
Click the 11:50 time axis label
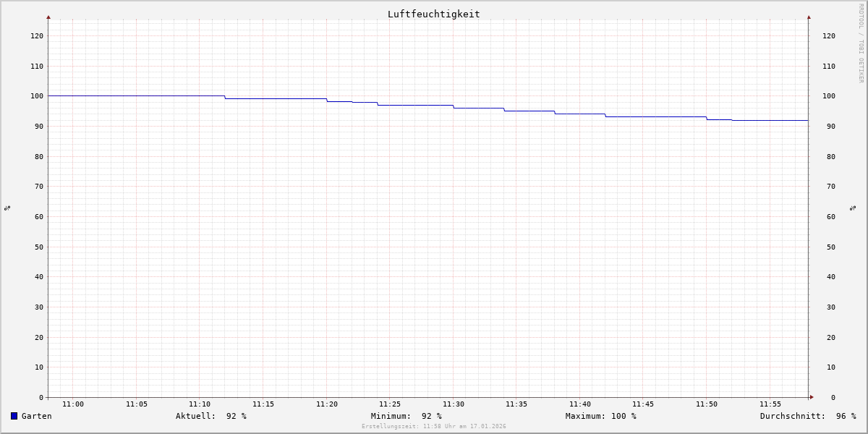tap(707, 404)
